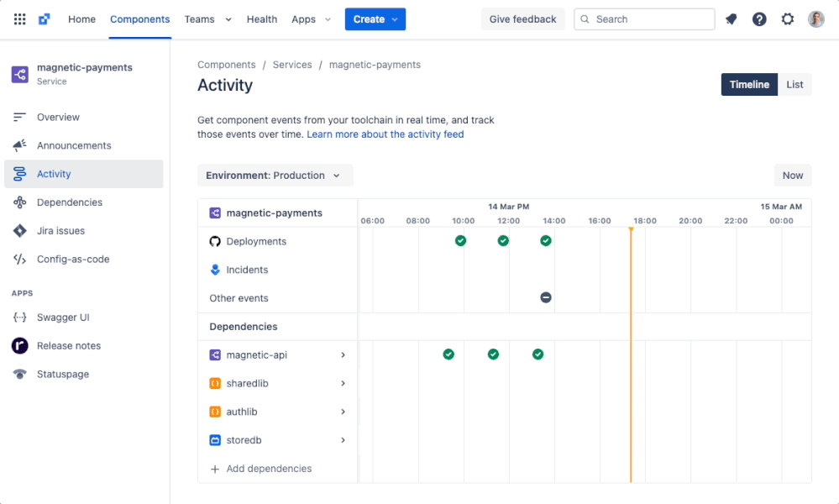This screenshot has height=504, width=839.
Task: Click the authlib library icon
Action: tap(215, 412)
